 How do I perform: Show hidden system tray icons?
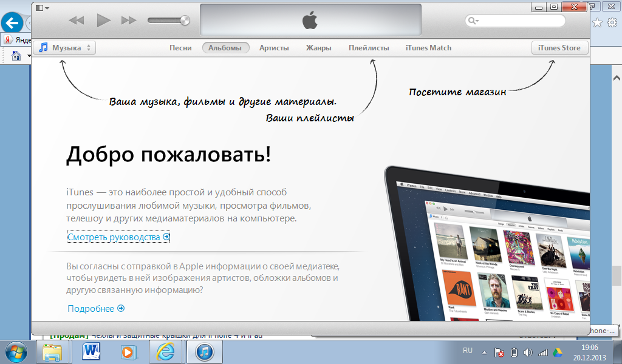coord(484,352)
